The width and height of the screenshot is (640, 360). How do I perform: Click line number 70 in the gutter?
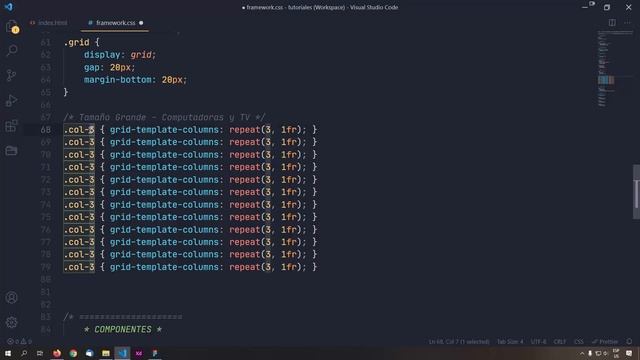point(46,155)
